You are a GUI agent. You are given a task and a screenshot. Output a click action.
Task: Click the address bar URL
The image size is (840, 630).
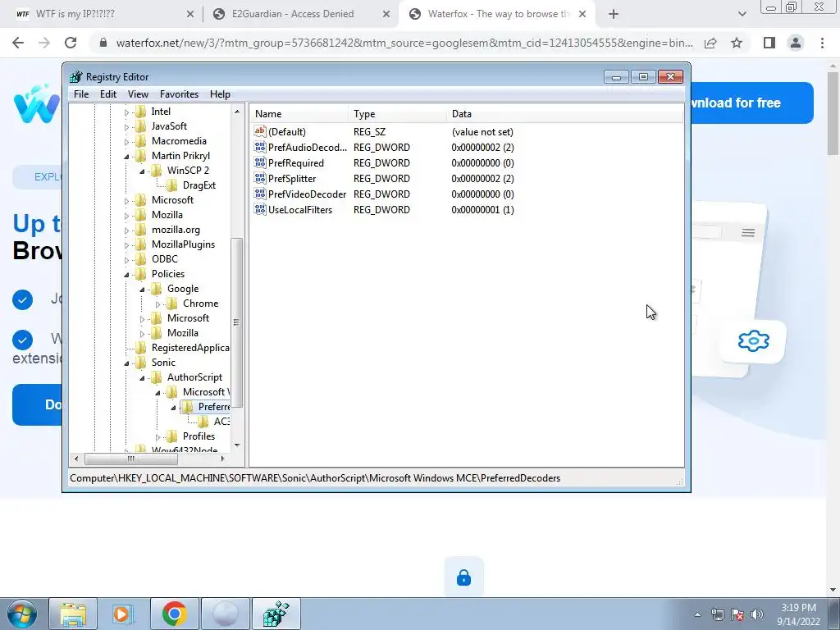point(404,43)
